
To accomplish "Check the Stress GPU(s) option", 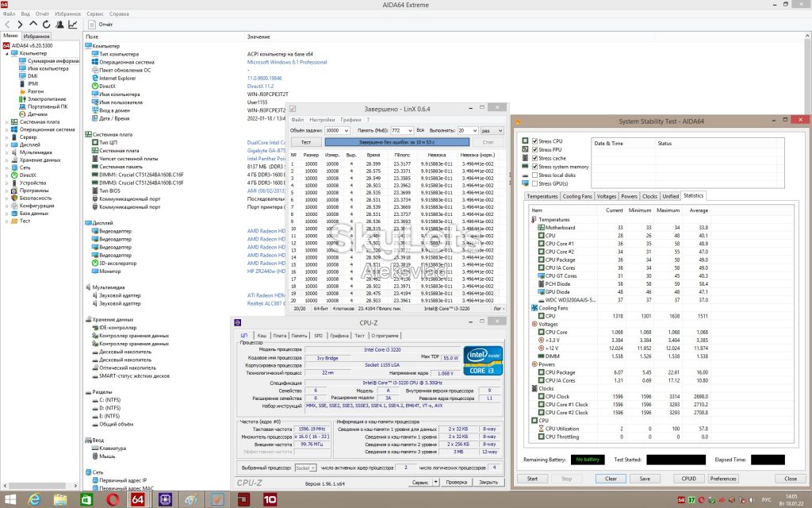I will click(535, 183).
